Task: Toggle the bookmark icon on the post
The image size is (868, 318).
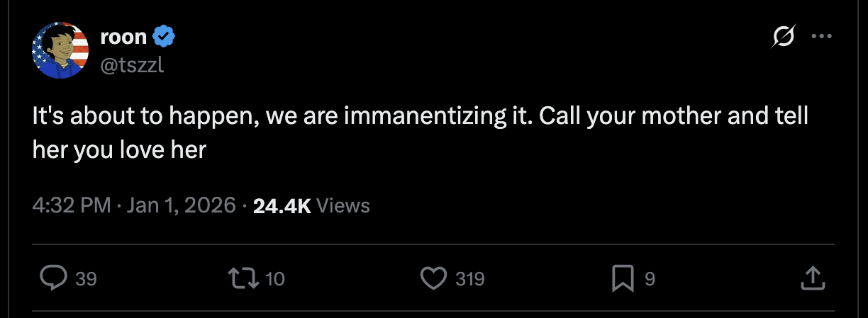Action: (622, 278)
